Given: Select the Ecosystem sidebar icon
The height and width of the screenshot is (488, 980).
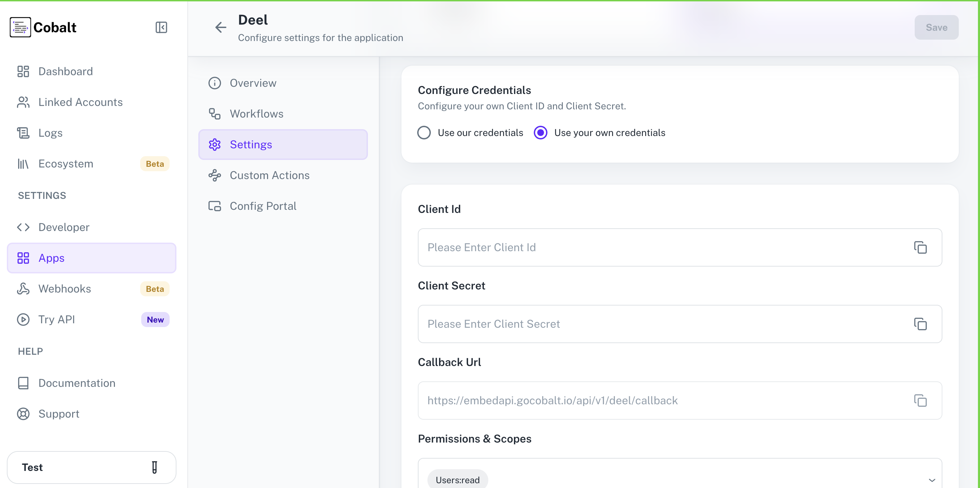Looking at the screenshot, I should tap(23, 164).
